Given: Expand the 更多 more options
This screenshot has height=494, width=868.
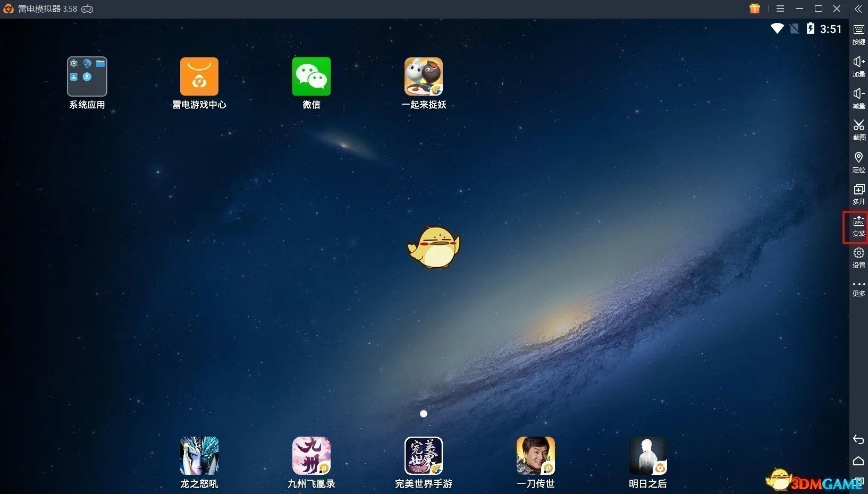Looking at the screenshot, I should click(858, 288).
